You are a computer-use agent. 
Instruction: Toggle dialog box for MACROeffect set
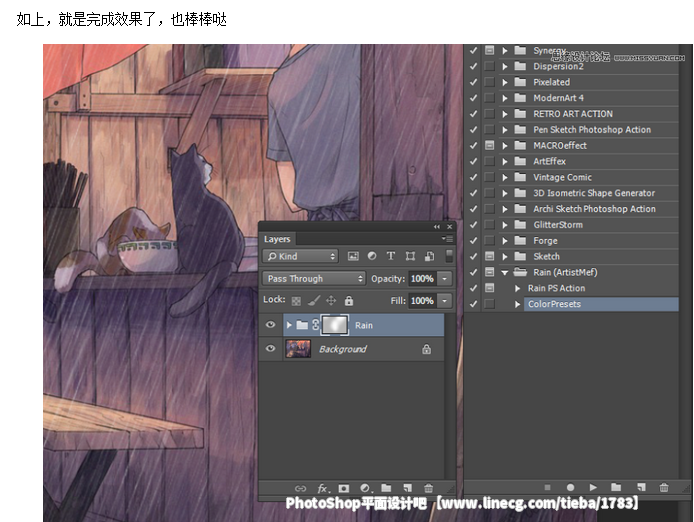click(x=489, y=145)
